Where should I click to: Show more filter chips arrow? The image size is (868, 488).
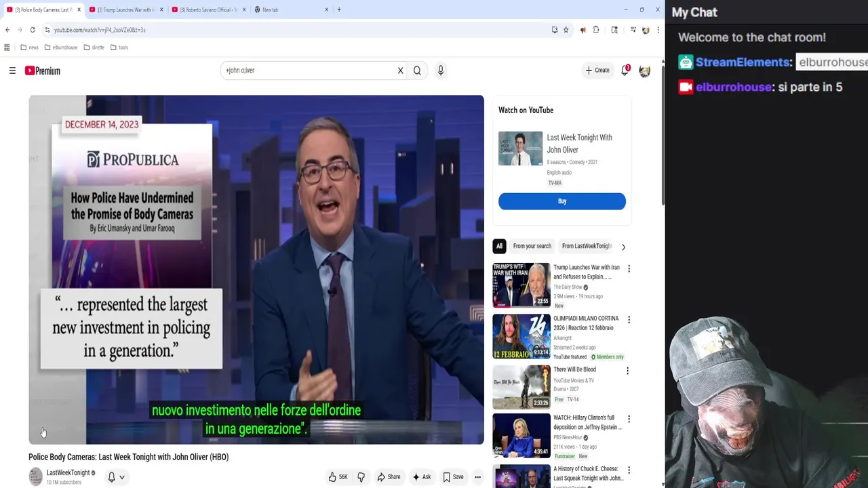click(x=623, y=247)
